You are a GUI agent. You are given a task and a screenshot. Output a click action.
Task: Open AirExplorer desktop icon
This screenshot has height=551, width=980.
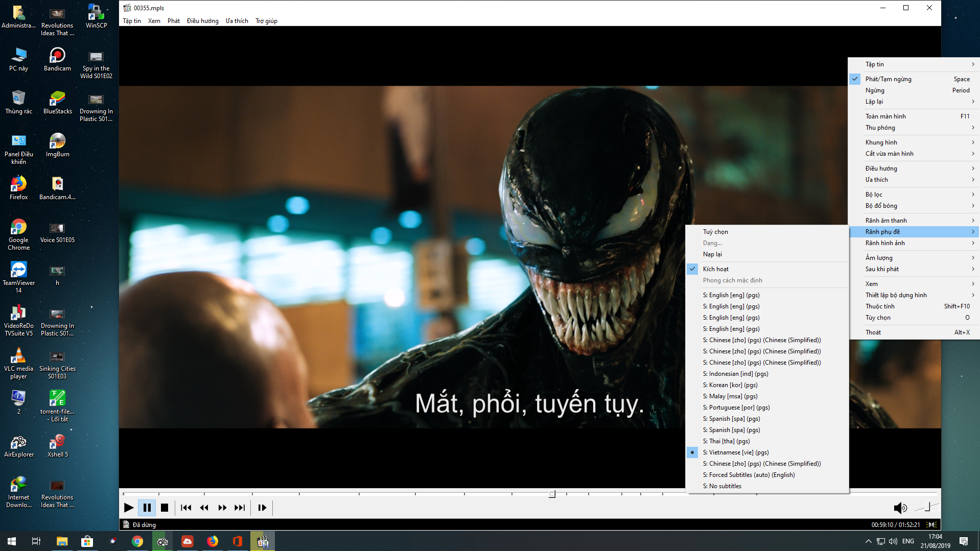pos(19,446)
